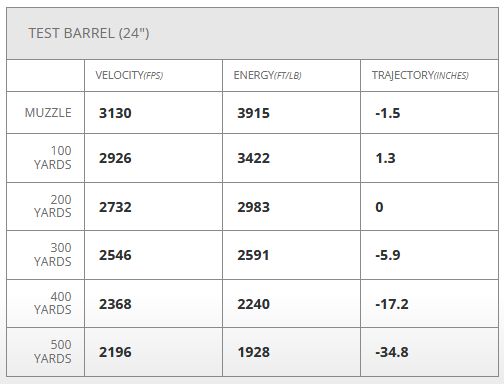
Task: Click the 200 YARDS row label
Action: coord(53,206)
